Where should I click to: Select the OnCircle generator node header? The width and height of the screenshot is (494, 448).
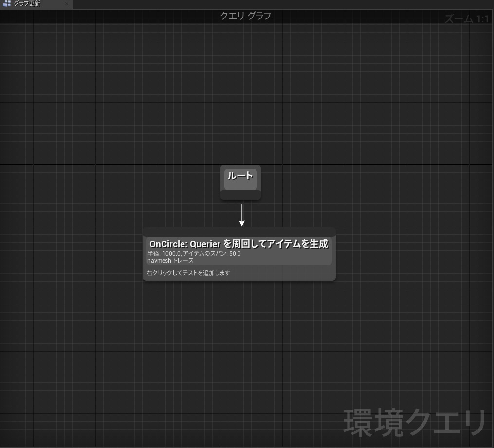pos(238,243)
